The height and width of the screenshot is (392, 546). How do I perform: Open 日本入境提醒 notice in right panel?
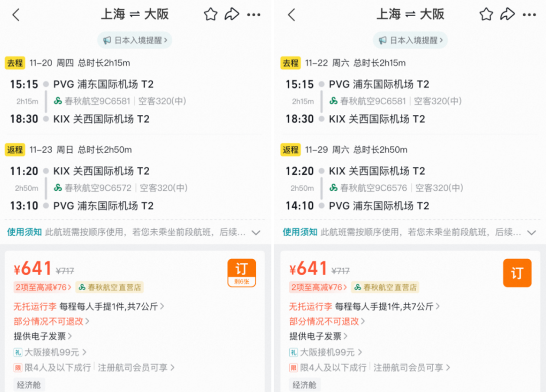click(x=411, y=40)
